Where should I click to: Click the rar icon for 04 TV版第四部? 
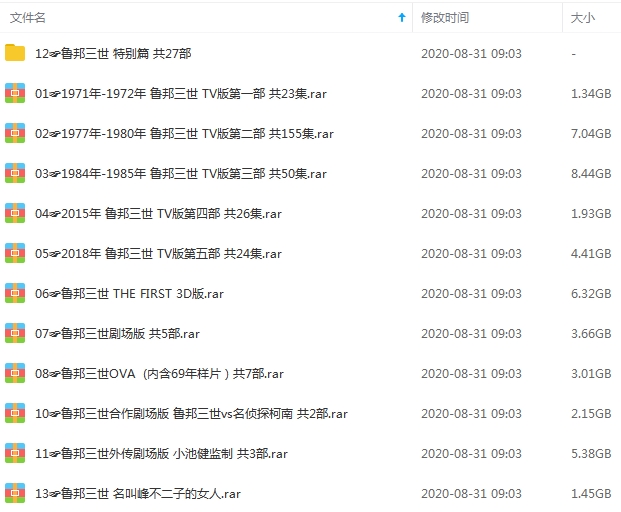[15, 213]
